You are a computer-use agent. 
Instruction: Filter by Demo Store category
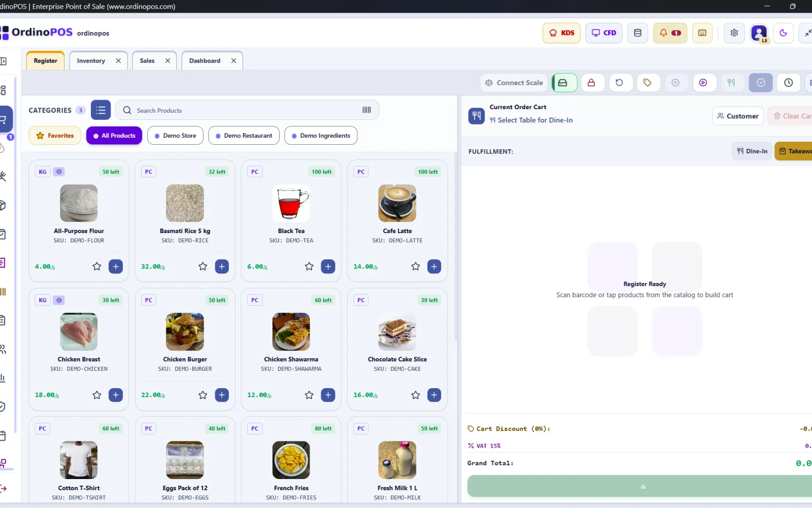(x=175, y=136)
